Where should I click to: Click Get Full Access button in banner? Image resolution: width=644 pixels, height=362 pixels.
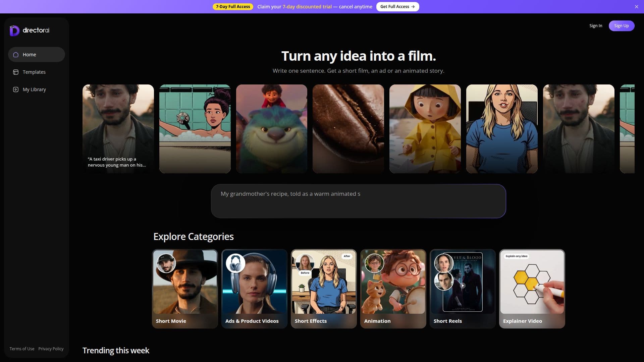click(397, 7)
